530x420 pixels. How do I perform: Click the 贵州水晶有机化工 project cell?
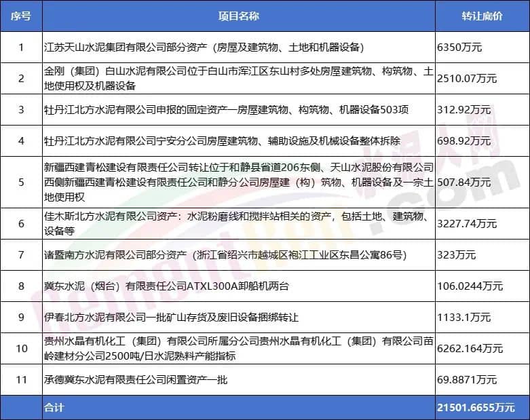pyautogui.click(x=238, y=348)
